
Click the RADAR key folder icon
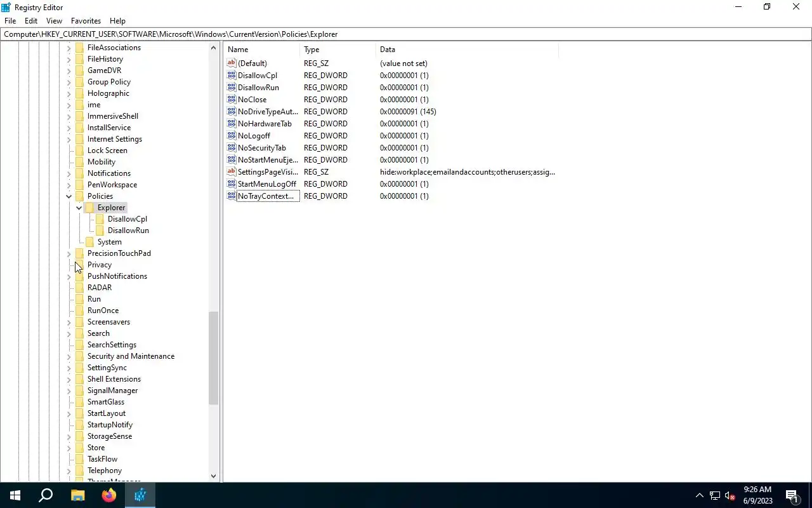click(x=79, y=288)
